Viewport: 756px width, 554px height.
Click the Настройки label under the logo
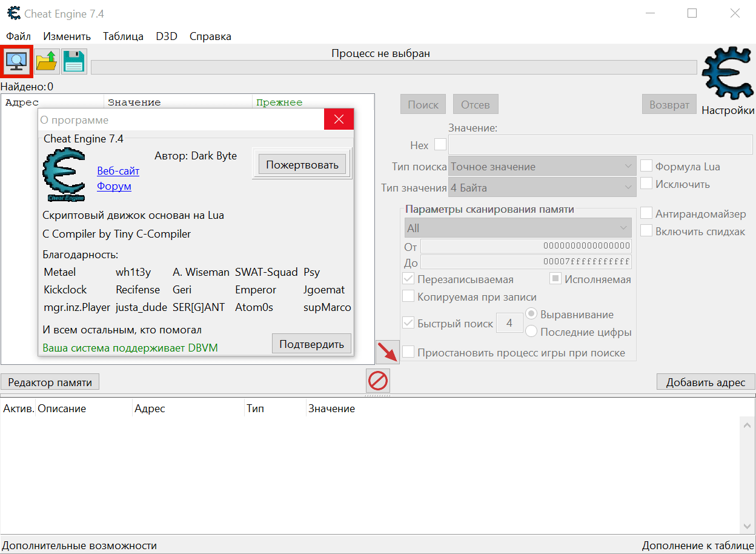coord(728,110)
